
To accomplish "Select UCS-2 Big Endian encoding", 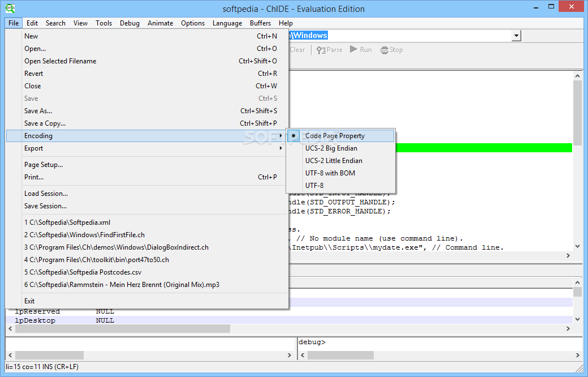I will click(x=340, y=148).
